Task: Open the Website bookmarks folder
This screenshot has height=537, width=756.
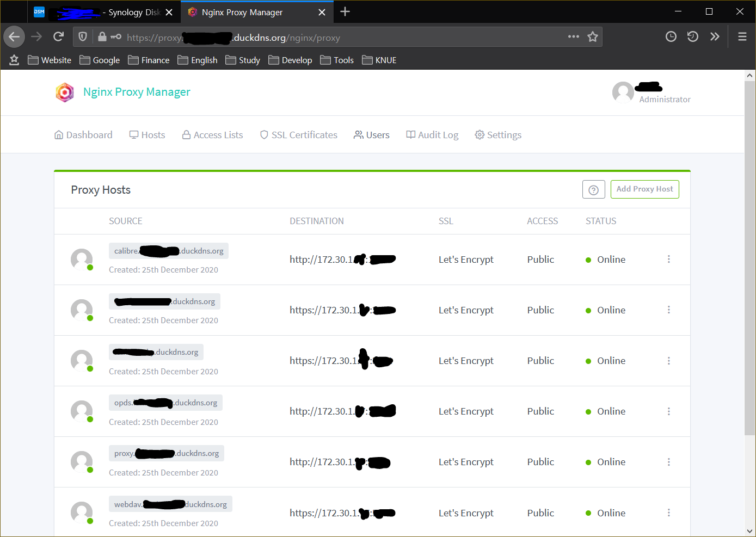Action: pyautogui.click(x=50, y=60)
